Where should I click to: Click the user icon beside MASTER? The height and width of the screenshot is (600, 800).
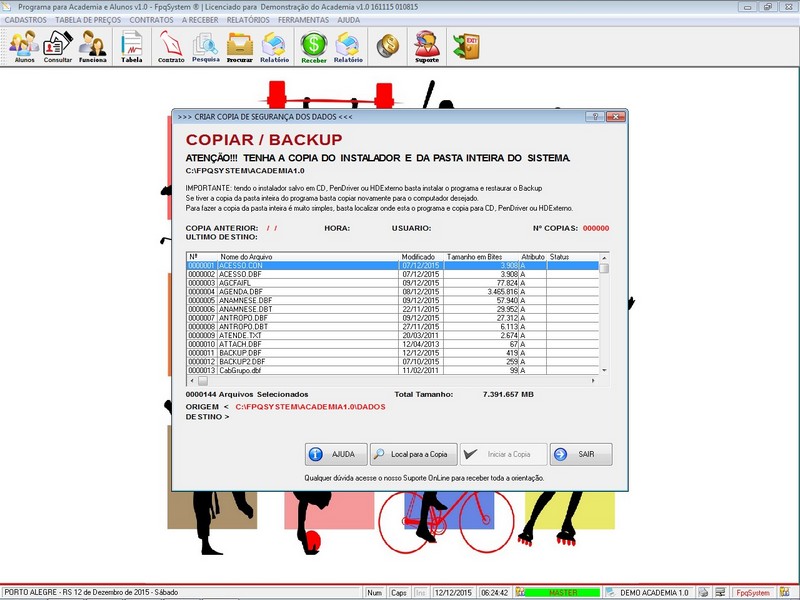point(519,592)
